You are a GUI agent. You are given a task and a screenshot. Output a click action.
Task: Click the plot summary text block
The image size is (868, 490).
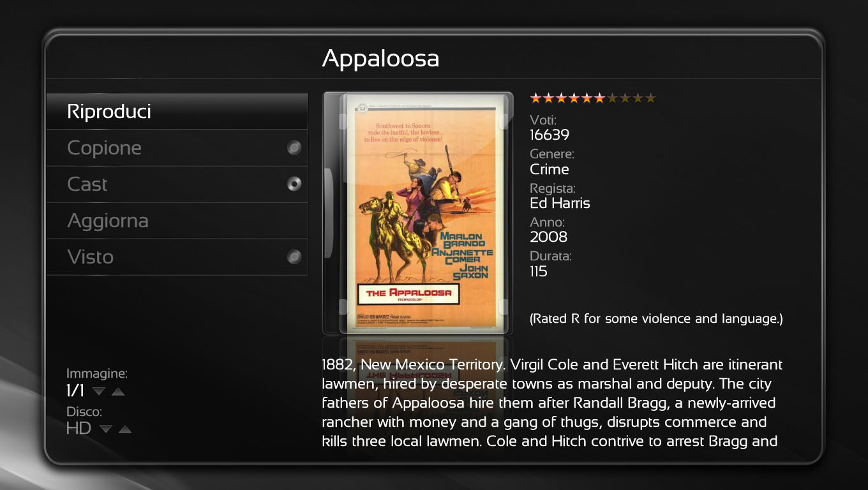pyautogui.click(x=552, y=403)
